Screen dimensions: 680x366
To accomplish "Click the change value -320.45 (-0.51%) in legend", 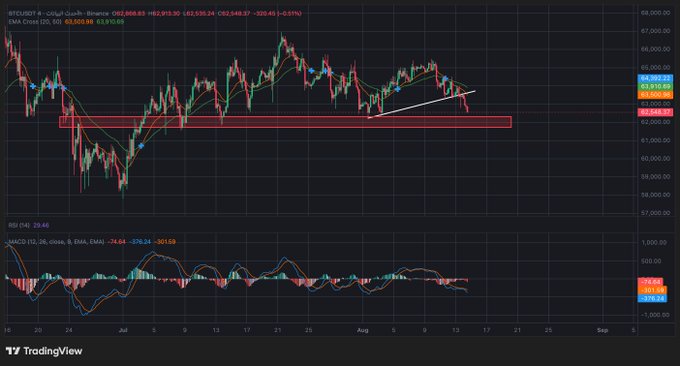I will [278, 13].
